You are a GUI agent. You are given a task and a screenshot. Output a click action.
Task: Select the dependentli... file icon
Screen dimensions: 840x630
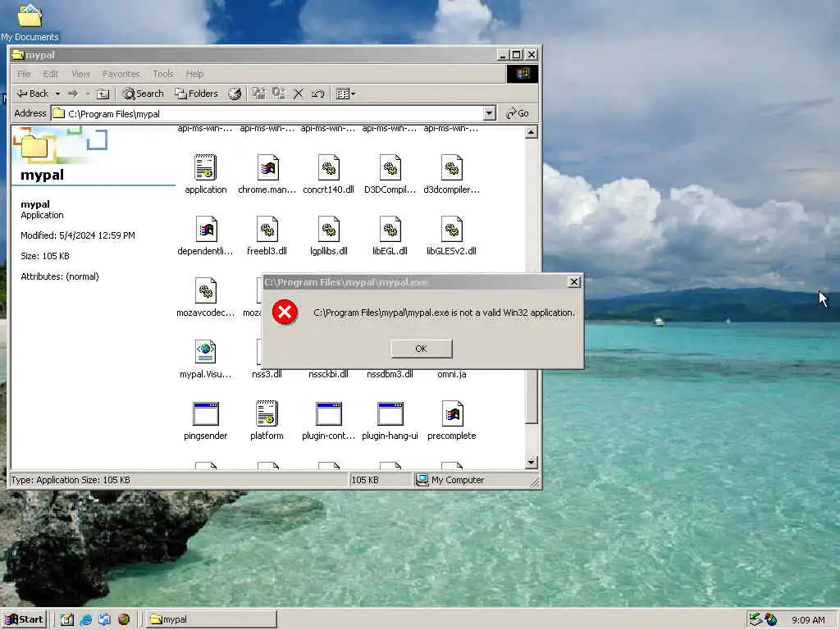pyautogui.click(x=206, y=230)
